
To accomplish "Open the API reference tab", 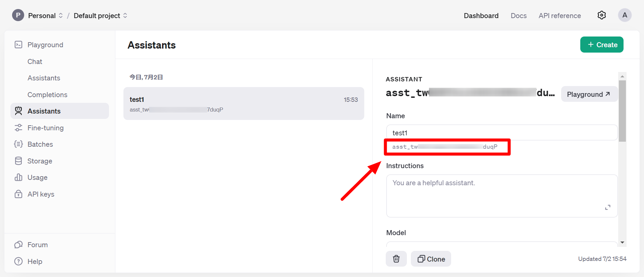I will click(560, 16).
